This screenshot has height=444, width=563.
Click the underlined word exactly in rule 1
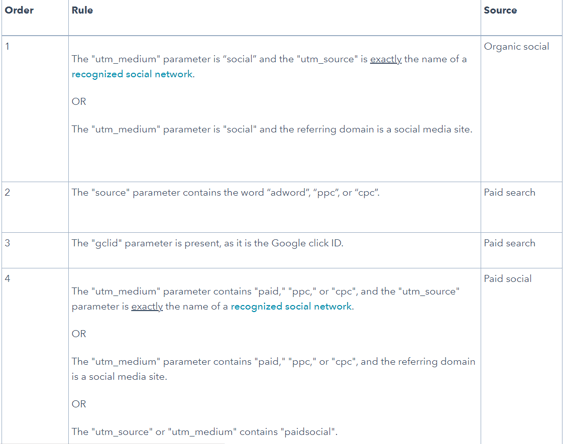(386, 59)
